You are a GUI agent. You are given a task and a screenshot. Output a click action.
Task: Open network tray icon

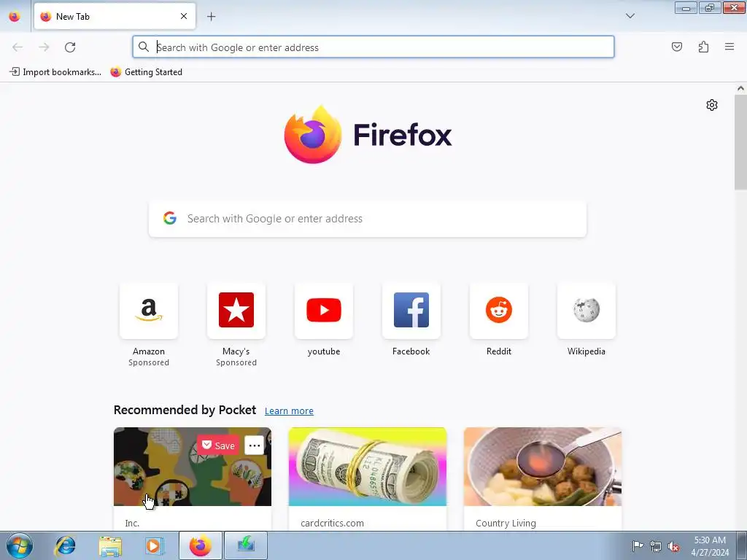656,546
